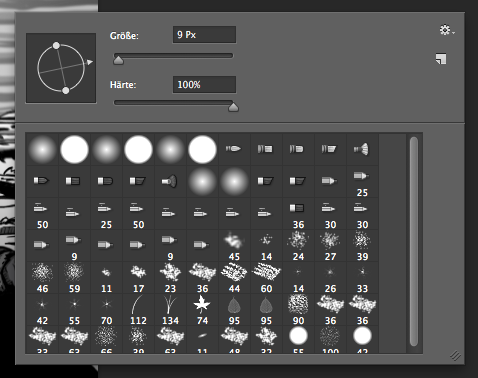Image resolution: width=478 pixels, height=378 pixels.
Task: Pick the textured brush labeled 44
Action: click(234, 277)
